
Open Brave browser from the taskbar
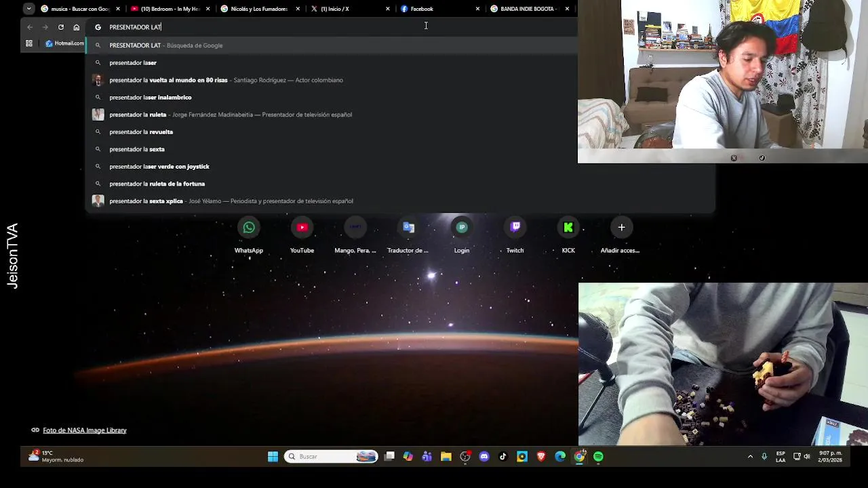coord(541,457)
